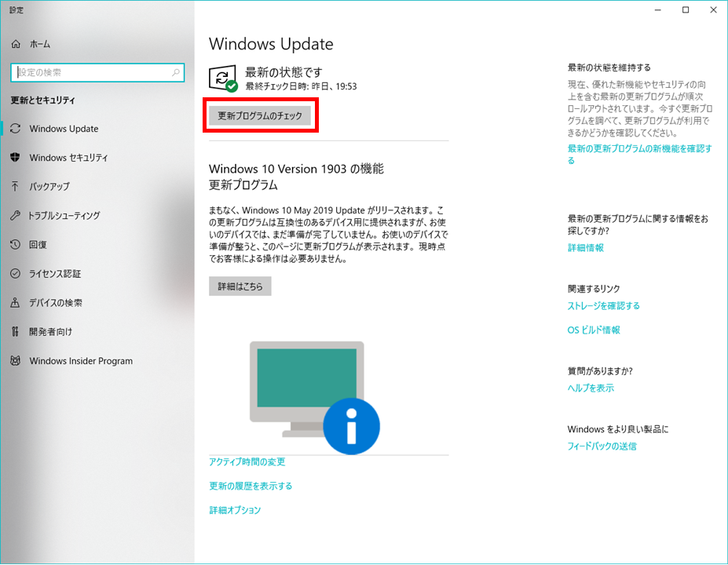Click 関連するリンク heading
Screen dimensions: 728x565
[x=594, y=289]
